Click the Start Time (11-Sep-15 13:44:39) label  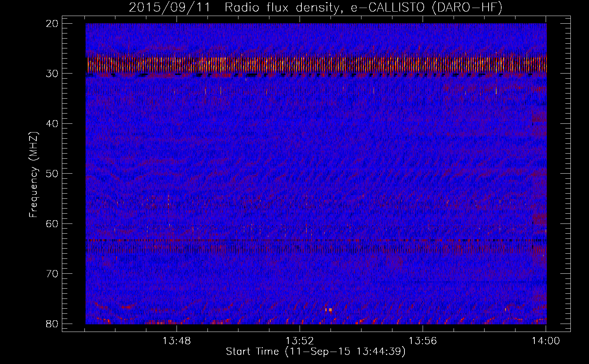(x=316, y=352)
